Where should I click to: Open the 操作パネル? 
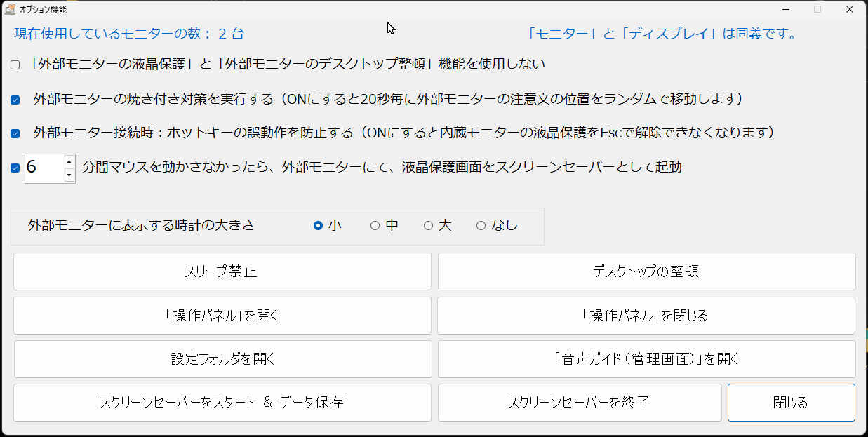(222, 315)
